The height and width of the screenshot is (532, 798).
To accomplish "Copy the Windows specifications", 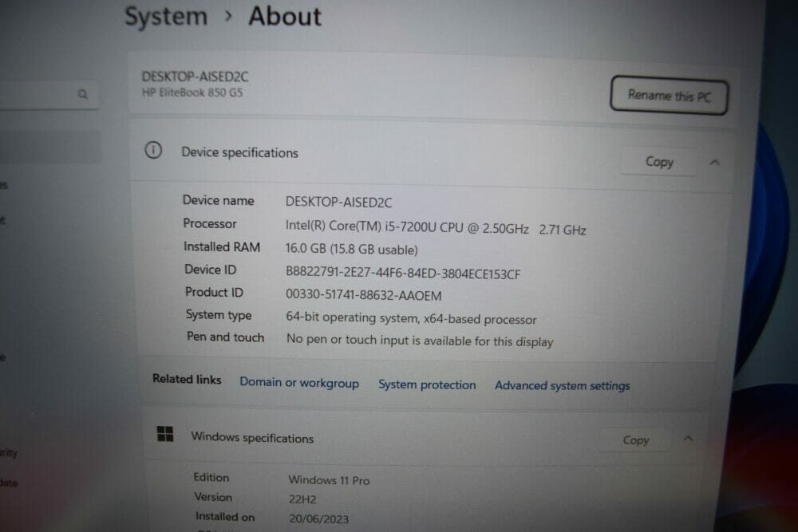I will pos(636,440).
